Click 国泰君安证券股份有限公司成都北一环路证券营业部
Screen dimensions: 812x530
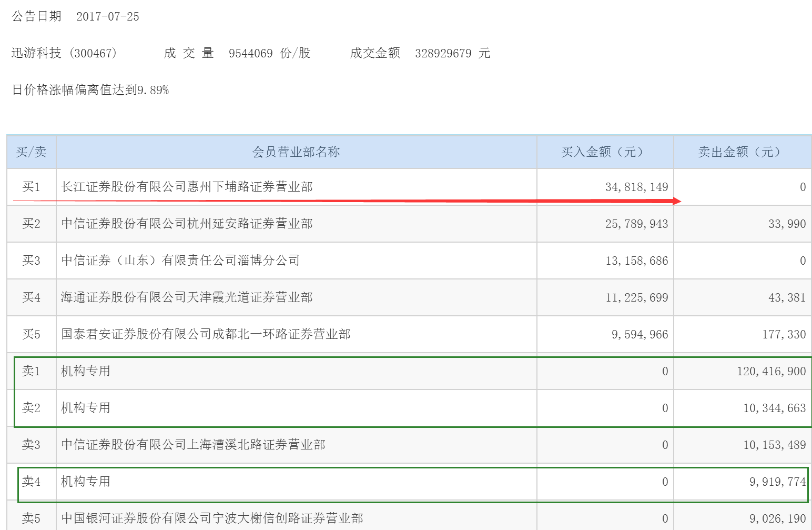coord(206,334)
